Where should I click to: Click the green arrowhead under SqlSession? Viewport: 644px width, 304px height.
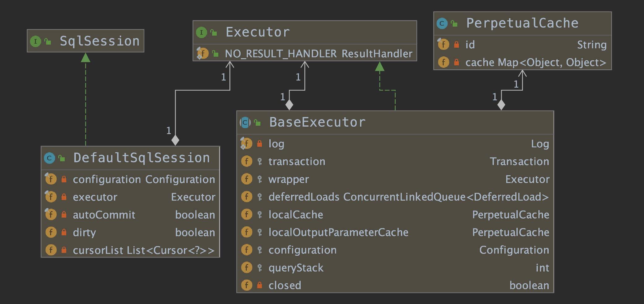point(85,58)
